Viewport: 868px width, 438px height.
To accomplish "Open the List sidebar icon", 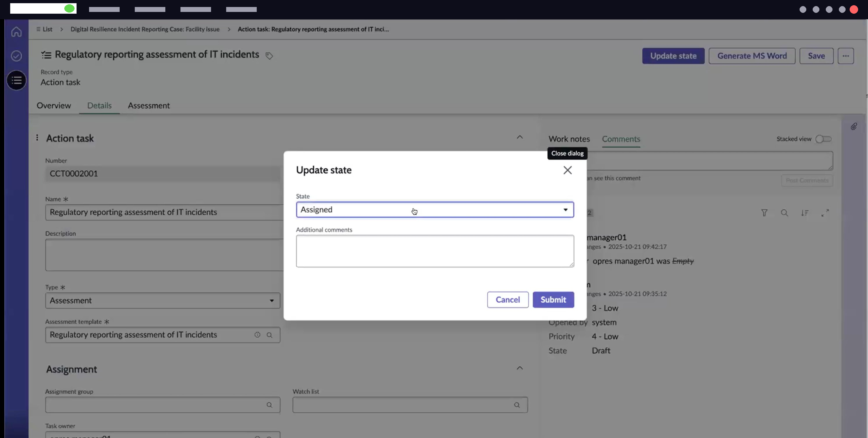I will pyautogui.click(x=16, y=80).
